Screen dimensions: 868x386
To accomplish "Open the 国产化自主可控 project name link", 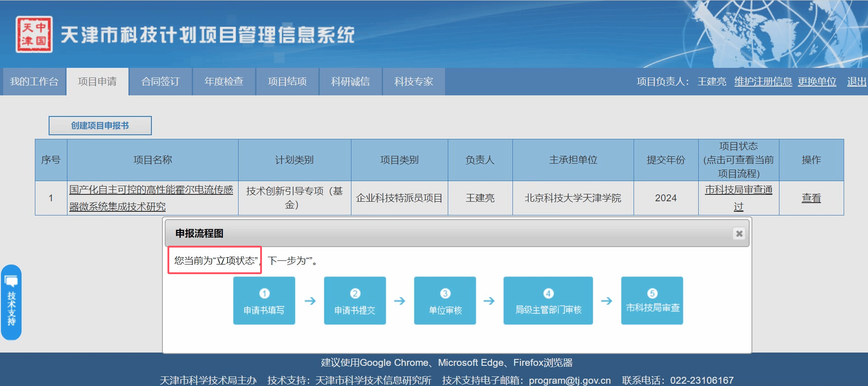I will pos(151,190).
